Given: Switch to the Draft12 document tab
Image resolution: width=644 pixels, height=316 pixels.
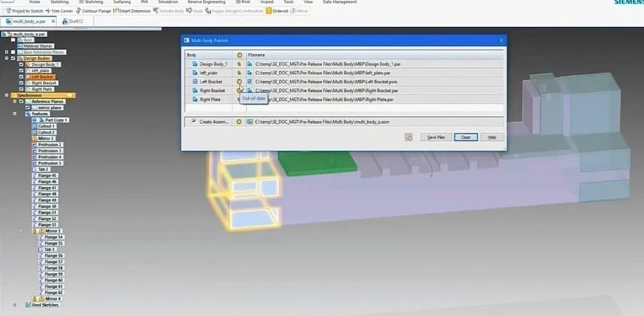Looking at the screenshot, I should pyautogui.click(x=73, y=21).
